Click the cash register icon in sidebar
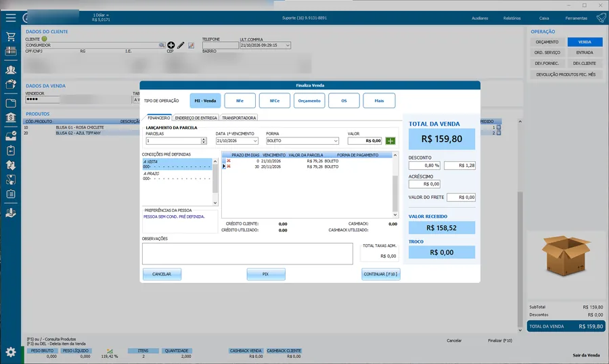 [10, 51]
